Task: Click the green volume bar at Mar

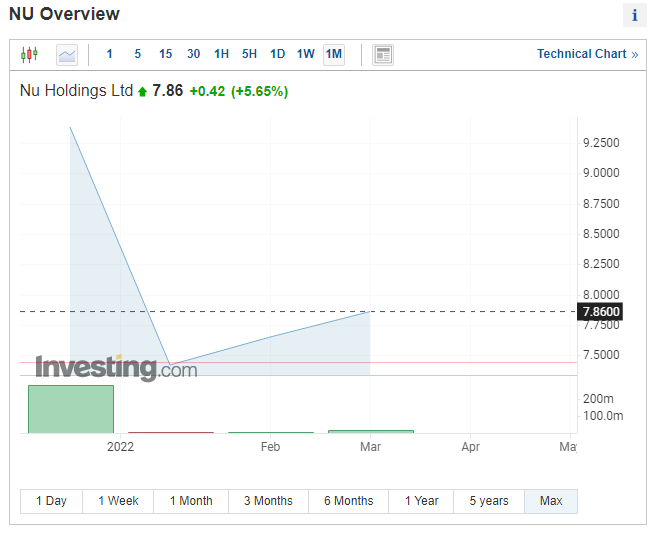Action: tap(371, 431)
